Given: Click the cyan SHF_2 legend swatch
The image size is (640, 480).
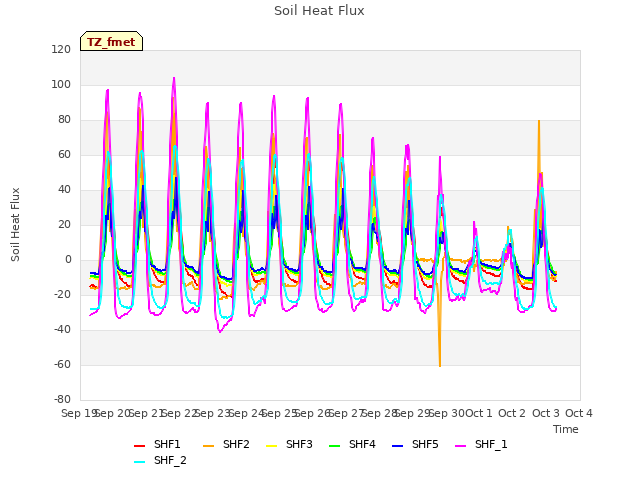Looking at the screenshot, I should click(x=140, y=462).
